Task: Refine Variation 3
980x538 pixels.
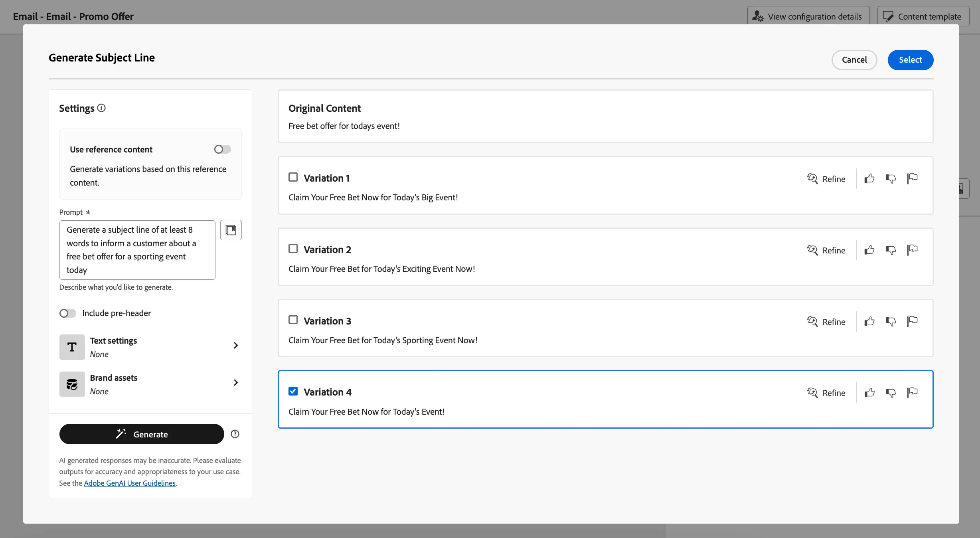Action: (x=826, y=322)
